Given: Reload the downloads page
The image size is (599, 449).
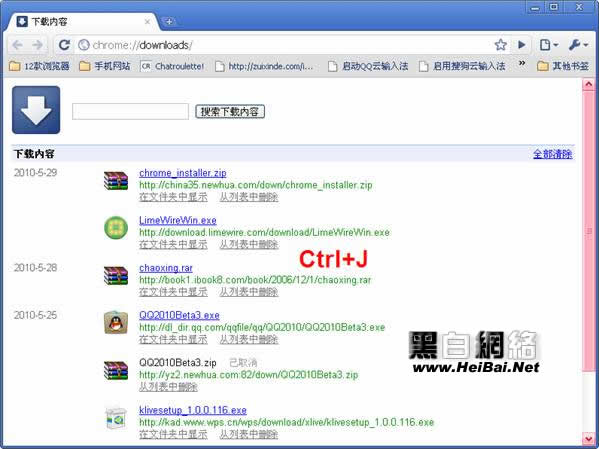Looking at the screenshot, I should point(64,45).
